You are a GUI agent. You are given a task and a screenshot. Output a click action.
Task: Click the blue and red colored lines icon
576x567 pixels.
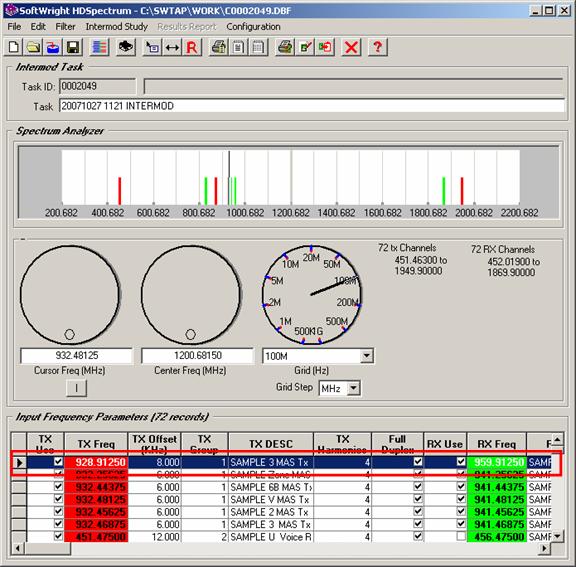(100, 47)
